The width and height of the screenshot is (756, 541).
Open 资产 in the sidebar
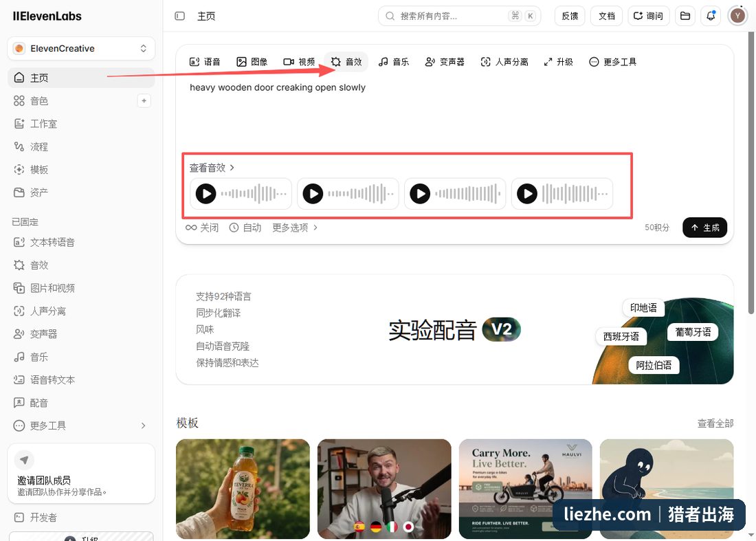pyautogui.click(x=81, y=192)
